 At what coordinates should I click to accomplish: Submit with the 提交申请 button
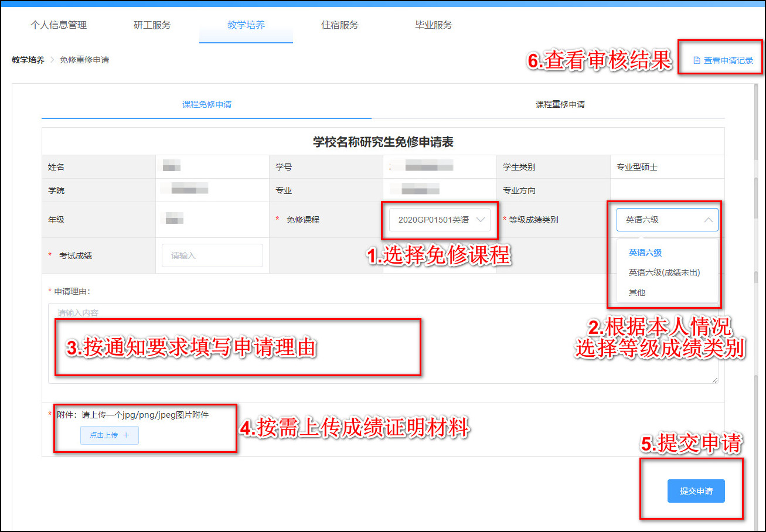[x=696, y=491]
